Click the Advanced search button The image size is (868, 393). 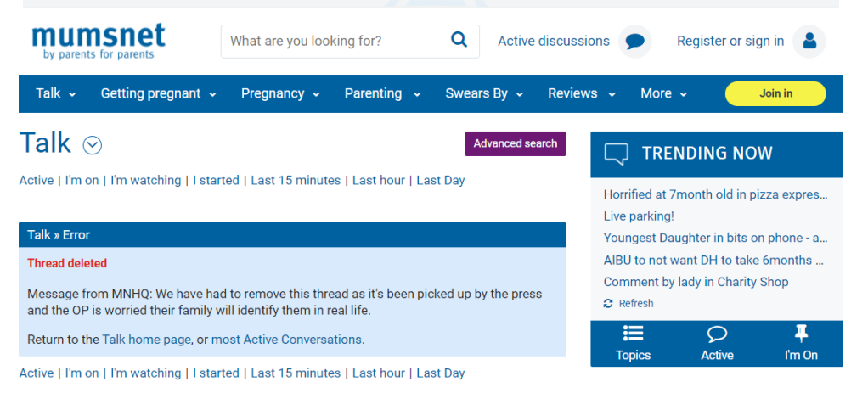[515, 143]
